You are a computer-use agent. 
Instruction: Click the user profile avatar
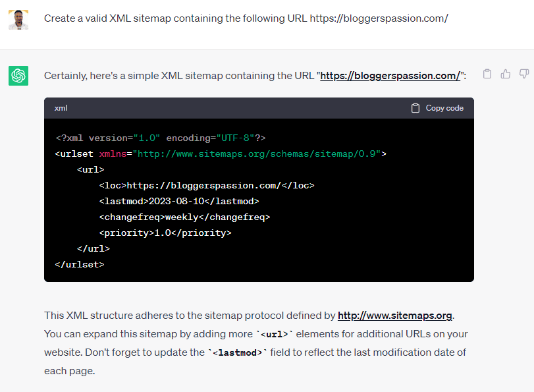[18, 19]
